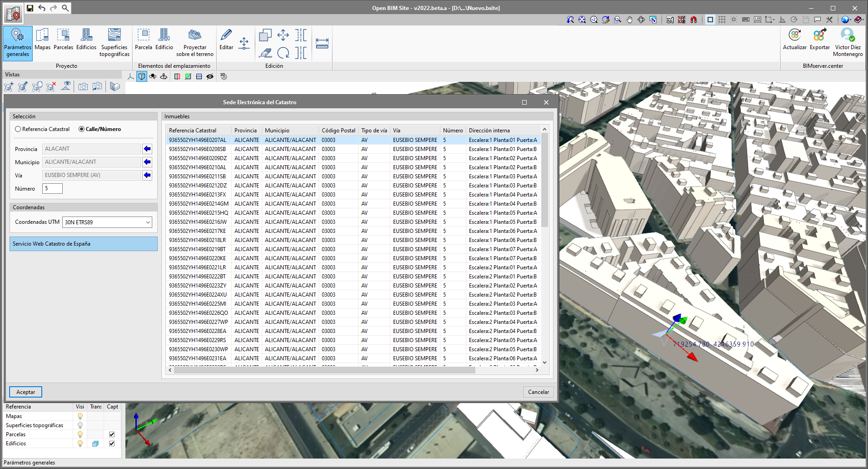The width and height of the screenshot is (868, 469).
Task: Click the Referencia Catastral column header
Action: pos(193,131)
